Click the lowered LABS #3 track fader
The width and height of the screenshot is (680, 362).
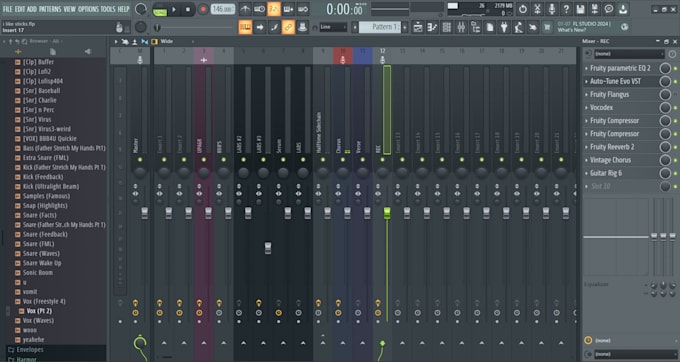click(268, 248)
